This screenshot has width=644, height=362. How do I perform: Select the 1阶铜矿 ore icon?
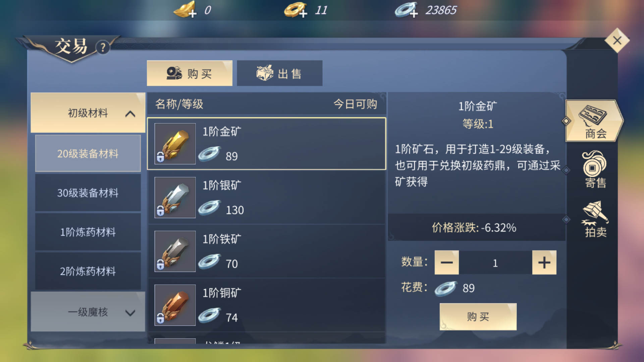175,305
